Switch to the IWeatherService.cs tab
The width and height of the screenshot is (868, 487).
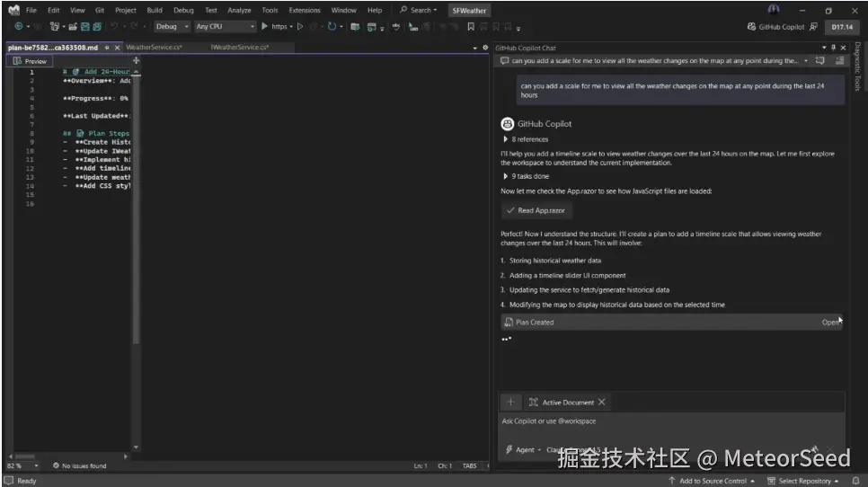point(239,48)
